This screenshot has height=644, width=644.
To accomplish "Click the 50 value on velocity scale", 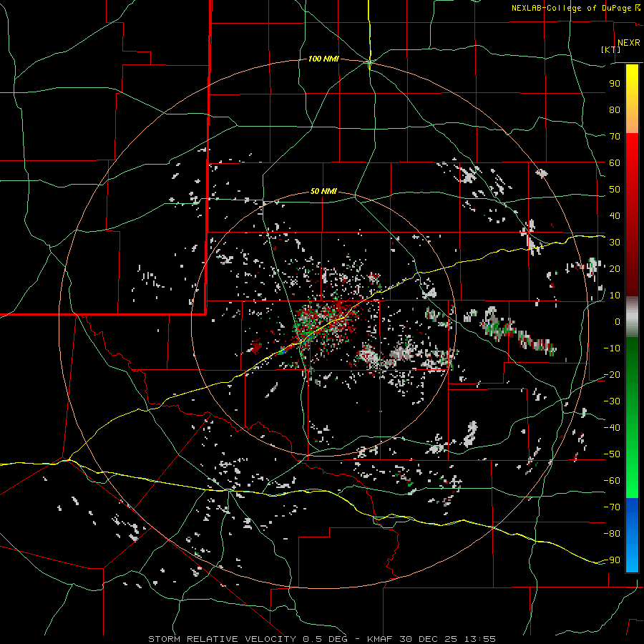I will [615, 190].
